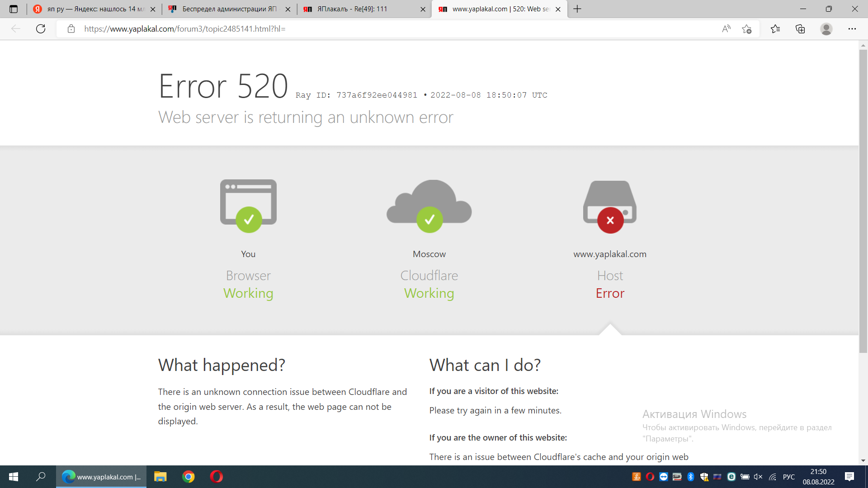The image size is (868, 488).
Task: Add this page to favorites star
Action: tap(746, 29)
